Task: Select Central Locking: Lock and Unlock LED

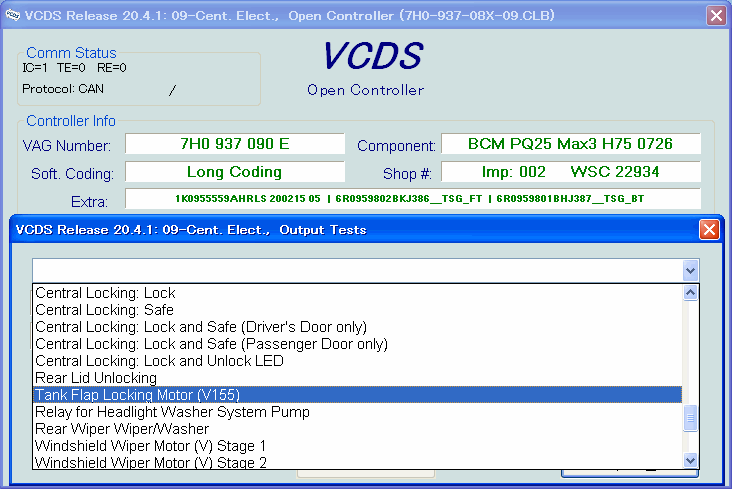Action: pyautogui.click(x=358, y=361)
